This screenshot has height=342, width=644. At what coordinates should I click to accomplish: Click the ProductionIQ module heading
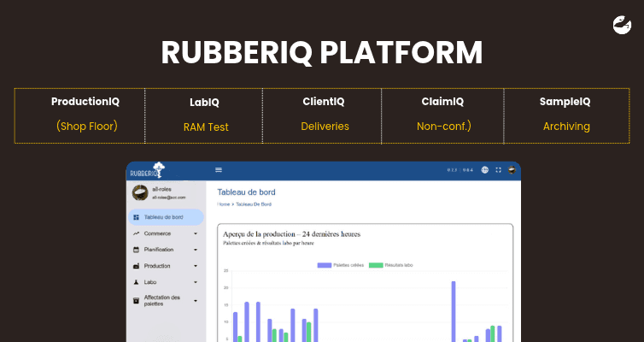click(x=85, y=102)
